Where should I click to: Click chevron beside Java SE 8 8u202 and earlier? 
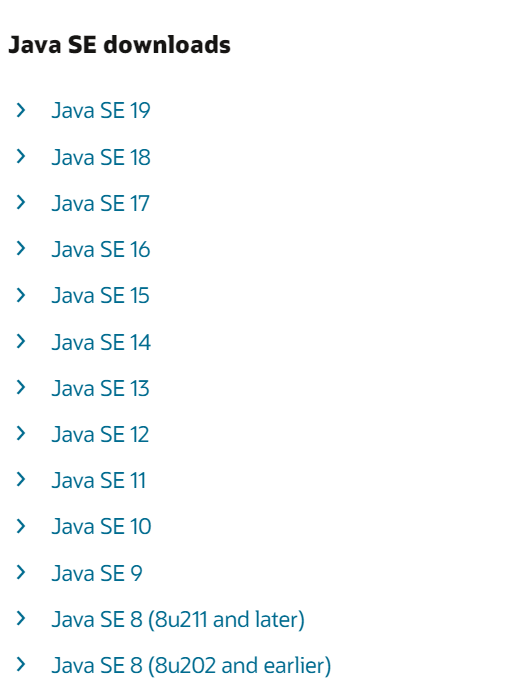21,664
